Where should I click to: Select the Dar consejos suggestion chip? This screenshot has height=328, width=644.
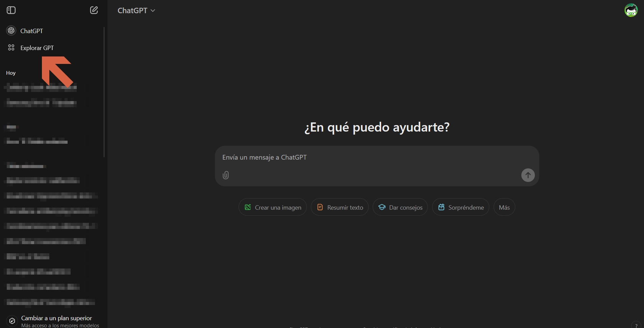click(400, 207)
